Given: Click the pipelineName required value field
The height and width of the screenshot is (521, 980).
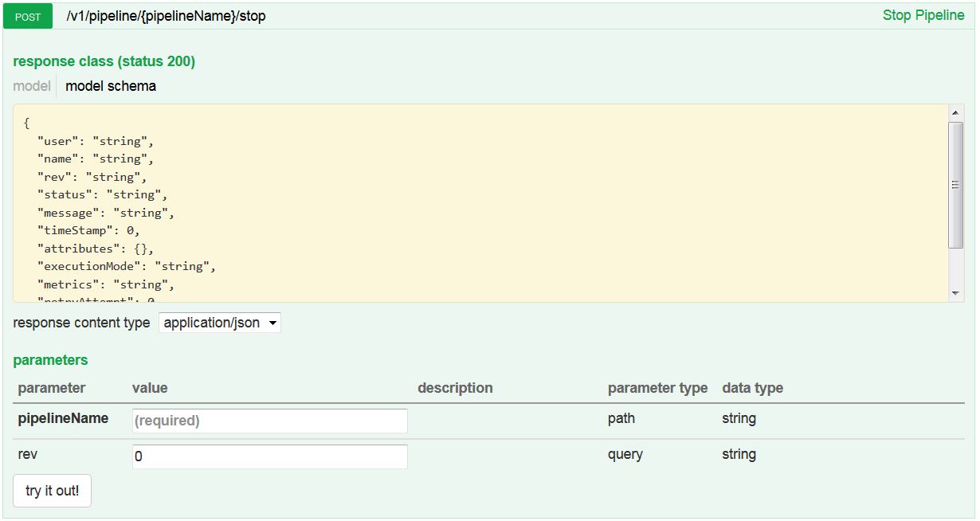Looking at the screenshot, I should tap(269, 421).
